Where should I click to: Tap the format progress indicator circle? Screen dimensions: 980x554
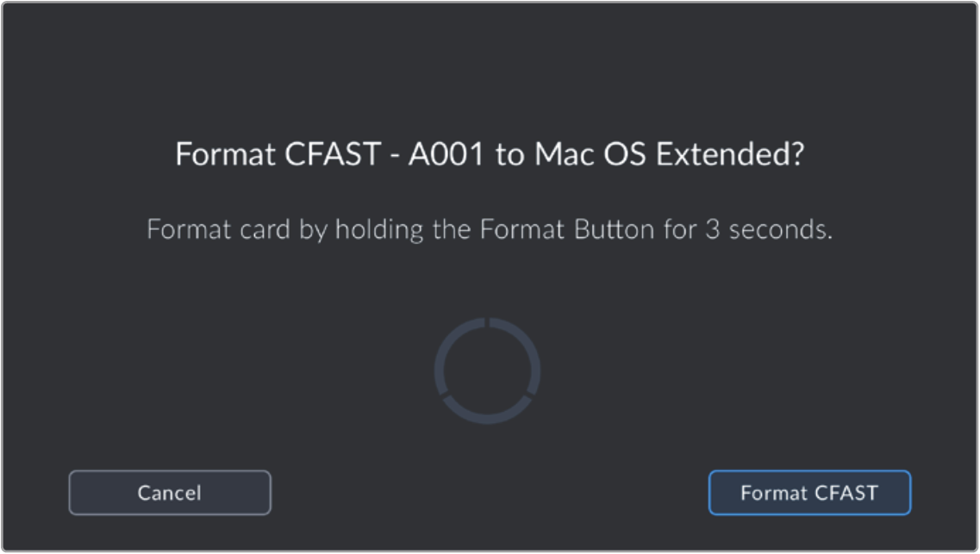487,370
